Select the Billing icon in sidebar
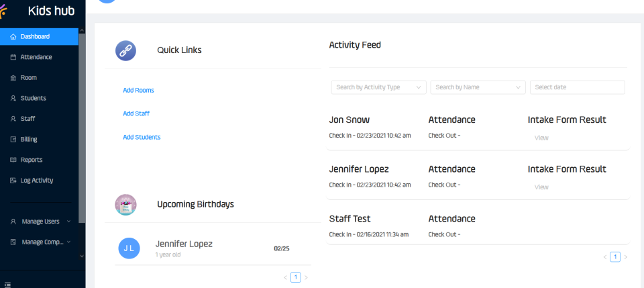This screenshot has width=644, height=288. click(x=13, y=140)
